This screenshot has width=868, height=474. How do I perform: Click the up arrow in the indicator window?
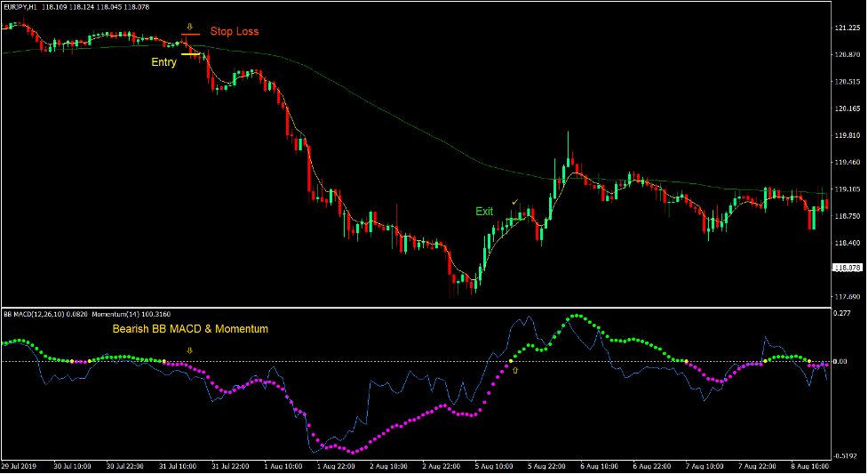click(x=514, y=369)
